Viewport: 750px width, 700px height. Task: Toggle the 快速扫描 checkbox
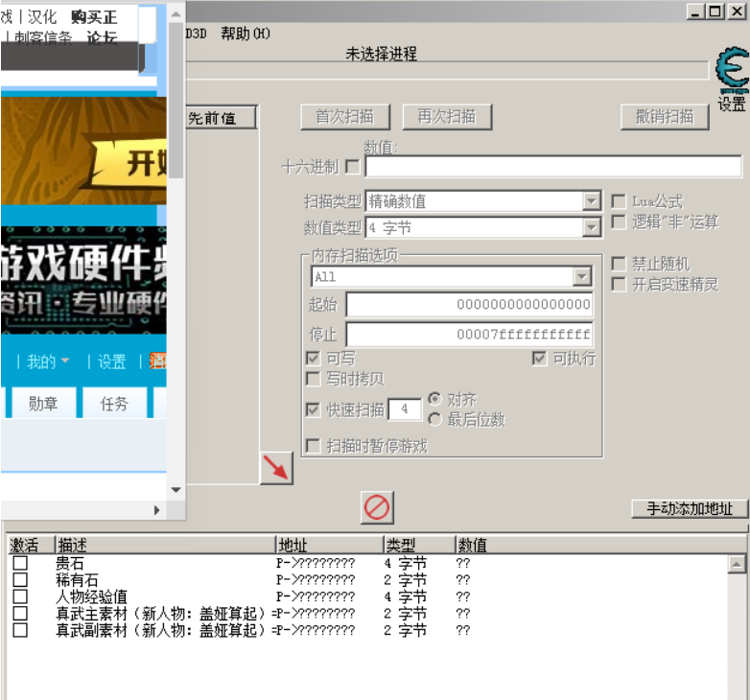(x=313, y=409)
